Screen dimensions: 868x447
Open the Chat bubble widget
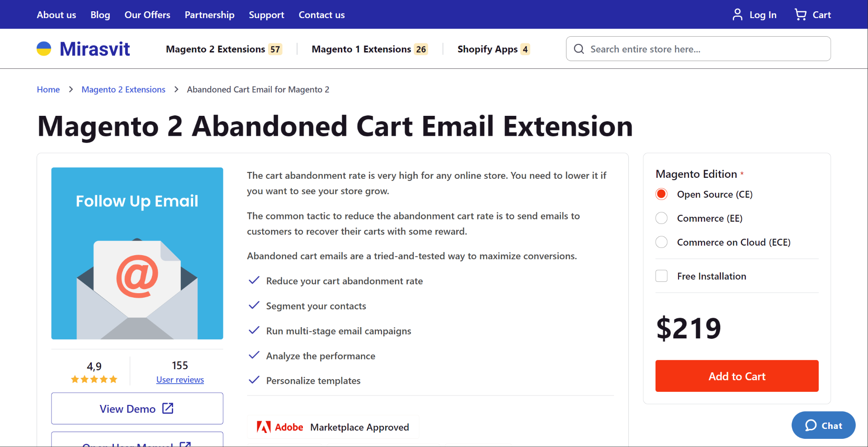tap(823, 425)
